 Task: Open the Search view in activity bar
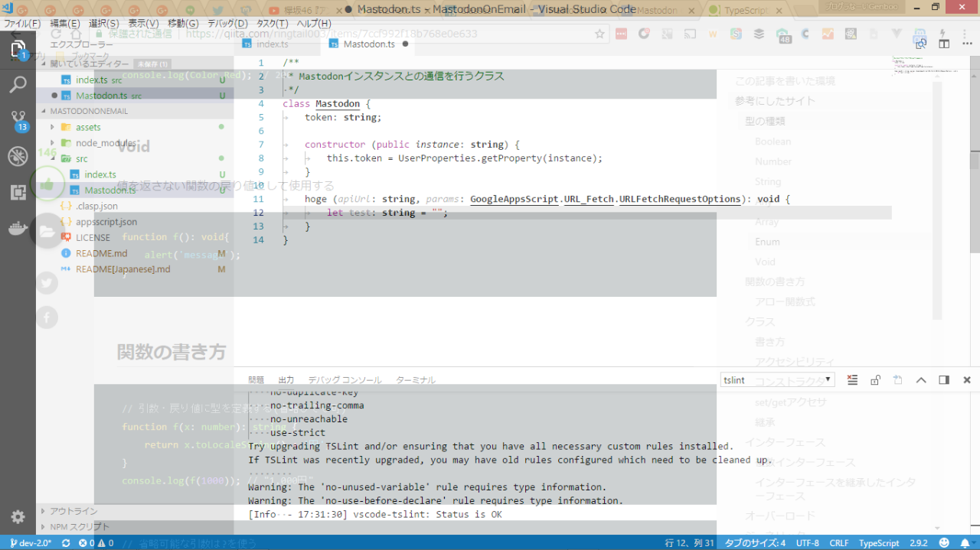18,84
